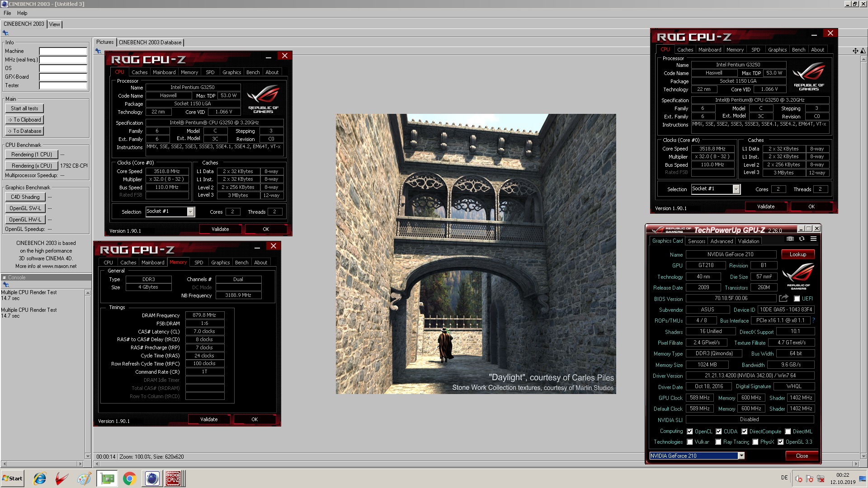Click the GFX-Board input field

[x=63, y=77]
